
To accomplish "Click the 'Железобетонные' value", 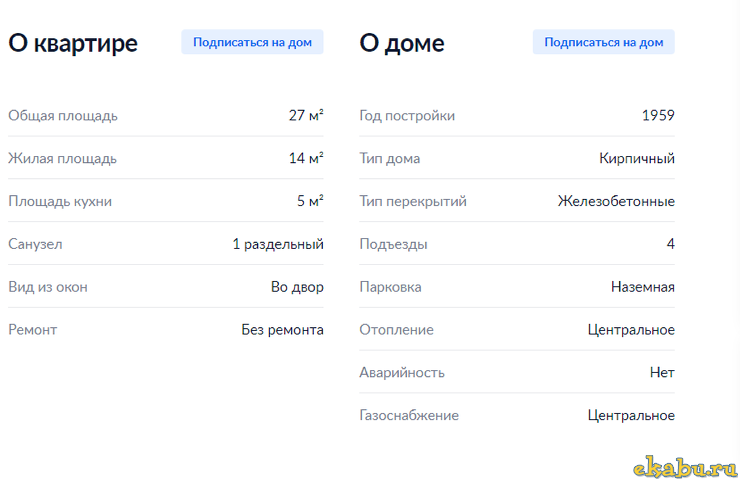I will pos(616,201).
